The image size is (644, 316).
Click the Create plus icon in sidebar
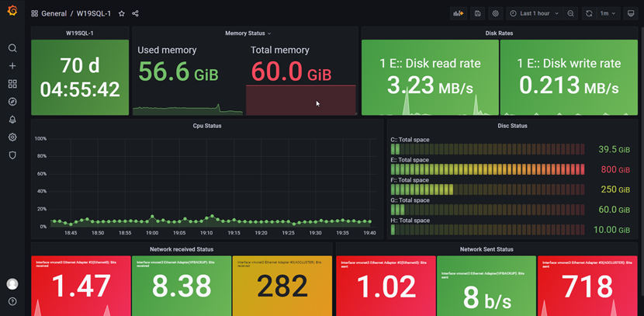point(12,66)
